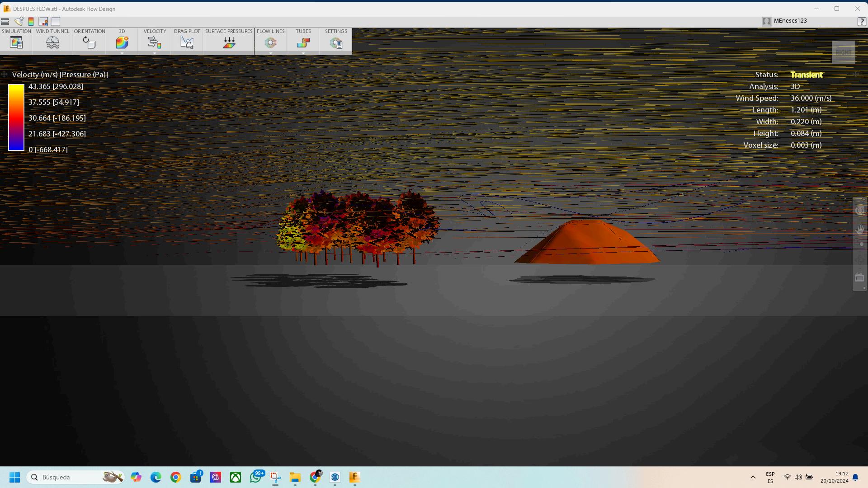The image size is (868, 488).
Task: Expand the 3D dropdown arrow
Action: [122, 53]
